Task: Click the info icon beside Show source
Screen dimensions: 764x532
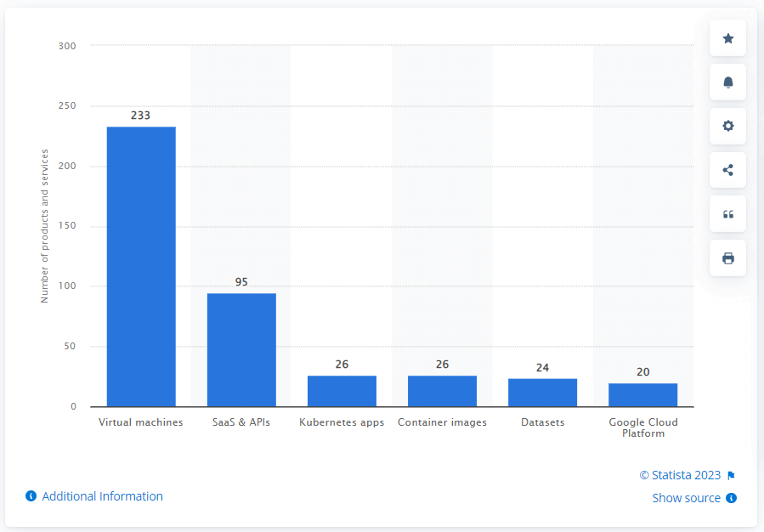Action: [731, 498]
